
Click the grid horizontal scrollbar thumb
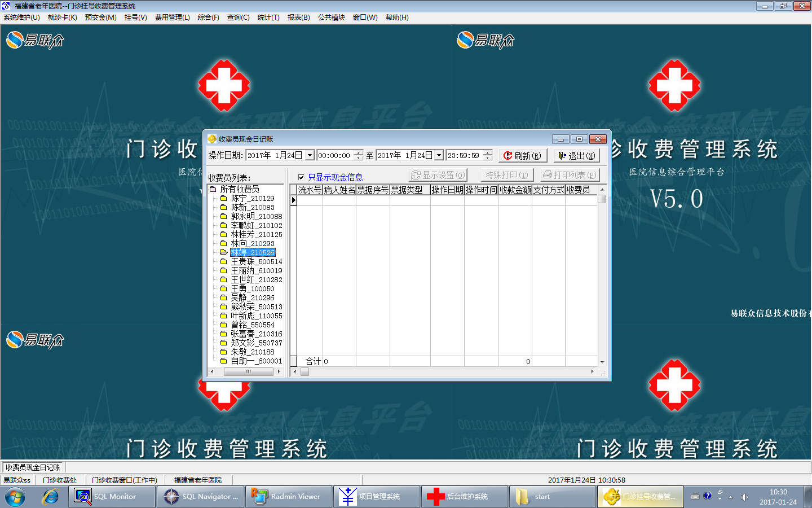[x=304, y=371]
